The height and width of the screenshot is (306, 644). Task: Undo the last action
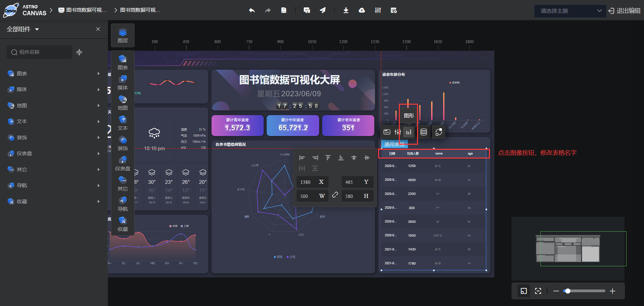252,10
